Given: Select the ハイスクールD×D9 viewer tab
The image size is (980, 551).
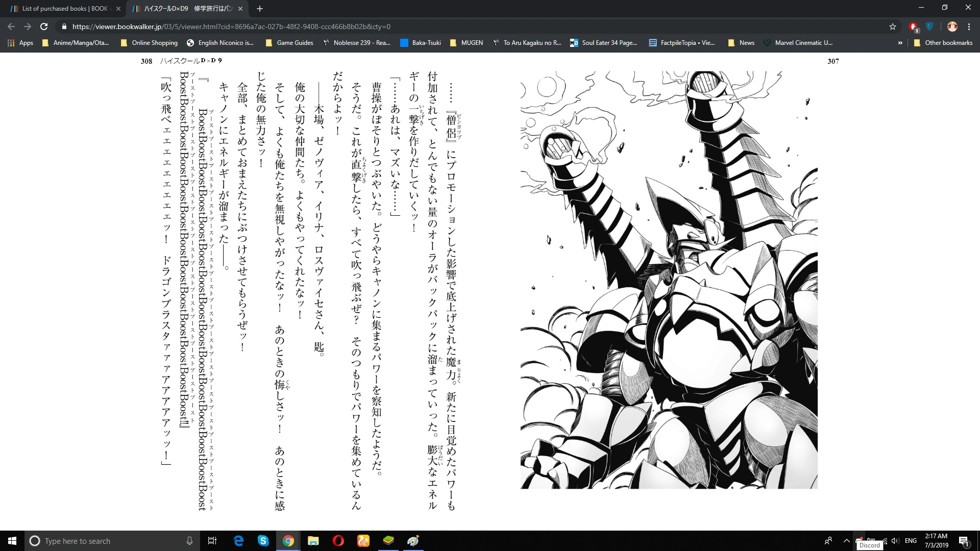Looking at the screenshot, I should (x=187, y=9).
